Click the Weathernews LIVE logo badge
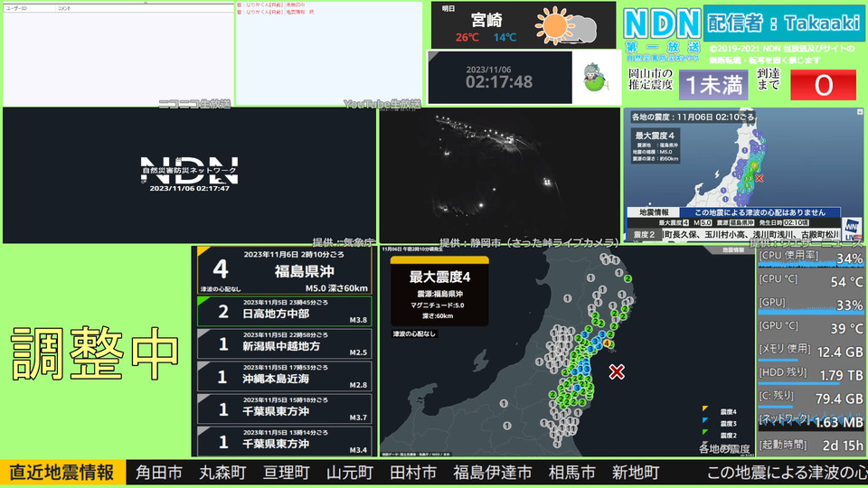The width and height of the screenshot is (868, 488). 852,228
